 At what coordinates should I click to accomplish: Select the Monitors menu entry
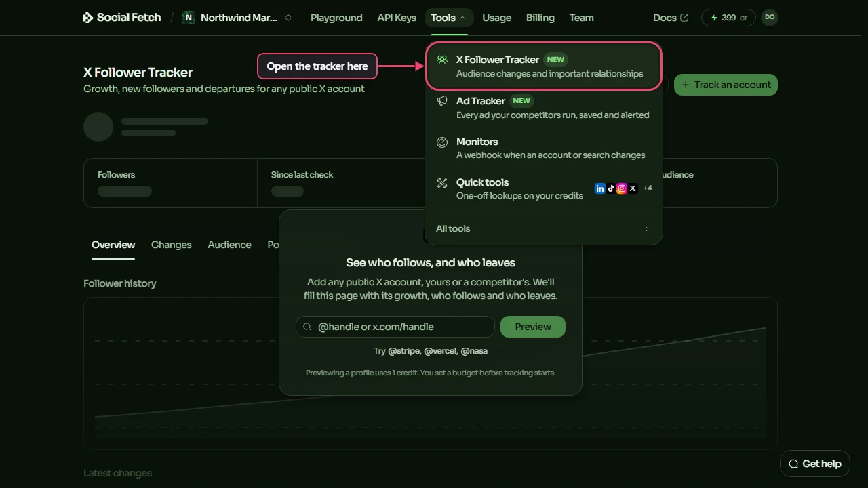click(544, 148)
